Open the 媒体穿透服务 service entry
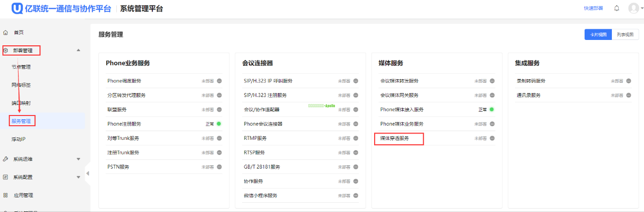This screenshot has height=212, width=644. pos(395,138)
